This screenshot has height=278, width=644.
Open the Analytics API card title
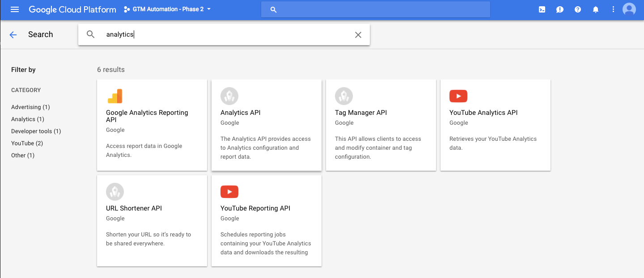pos(241,113)
